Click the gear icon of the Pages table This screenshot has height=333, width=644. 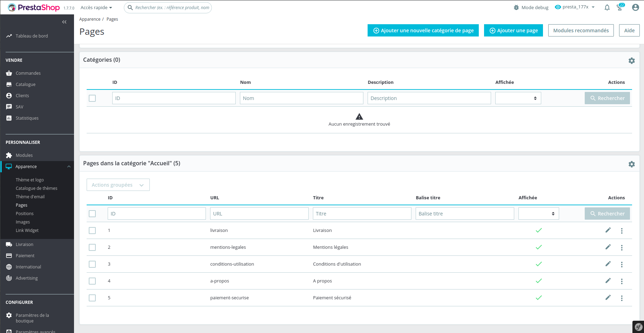click(632, 164)
